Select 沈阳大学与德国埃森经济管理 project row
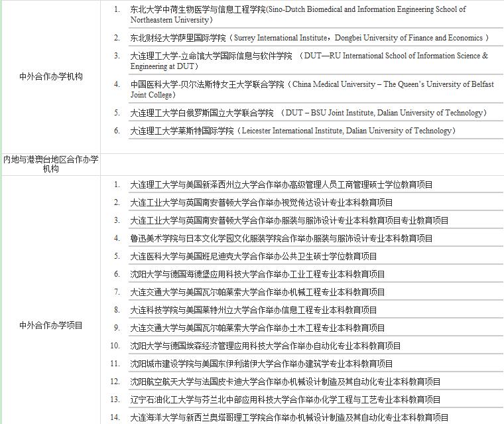Image resolution: width=504 pixels, height=424 pixels. click(265, 346)
